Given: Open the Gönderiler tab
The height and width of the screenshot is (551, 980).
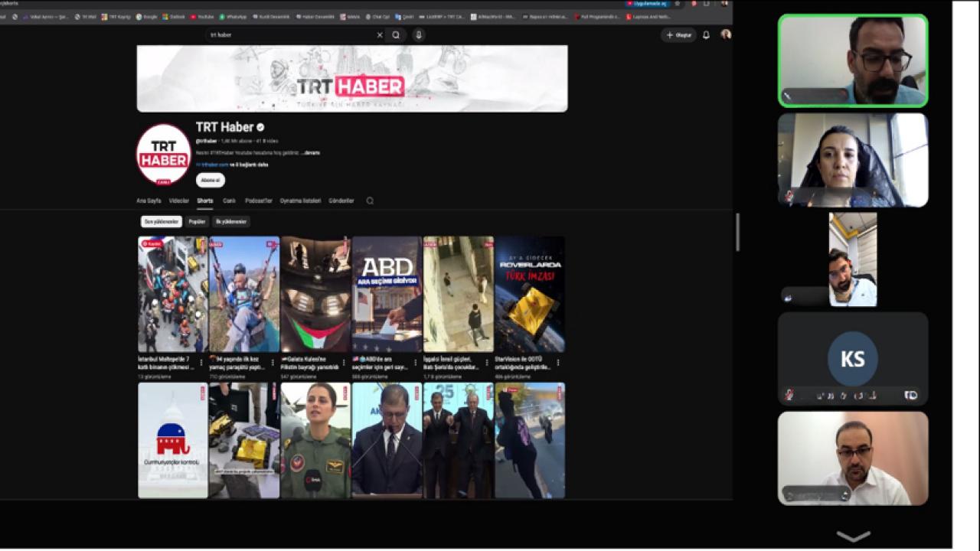Looking at the screenshot, I should pos(341,201).
